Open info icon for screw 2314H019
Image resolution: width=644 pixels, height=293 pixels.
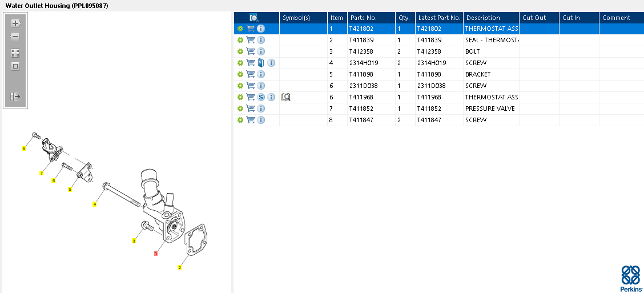[x=271, y=63]
